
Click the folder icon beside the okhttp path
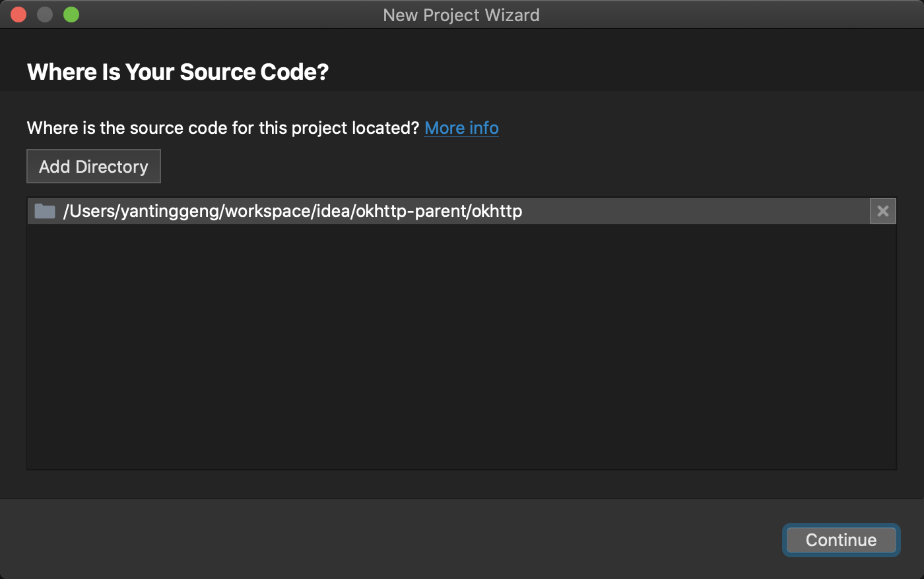coord(45,211)
